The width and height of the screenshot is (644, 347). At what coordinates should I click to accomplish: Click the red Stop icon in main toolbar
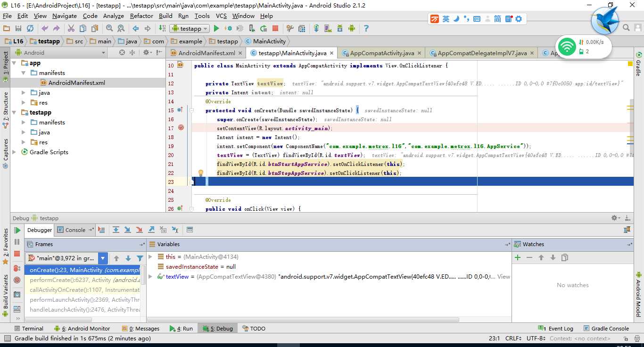275,28
